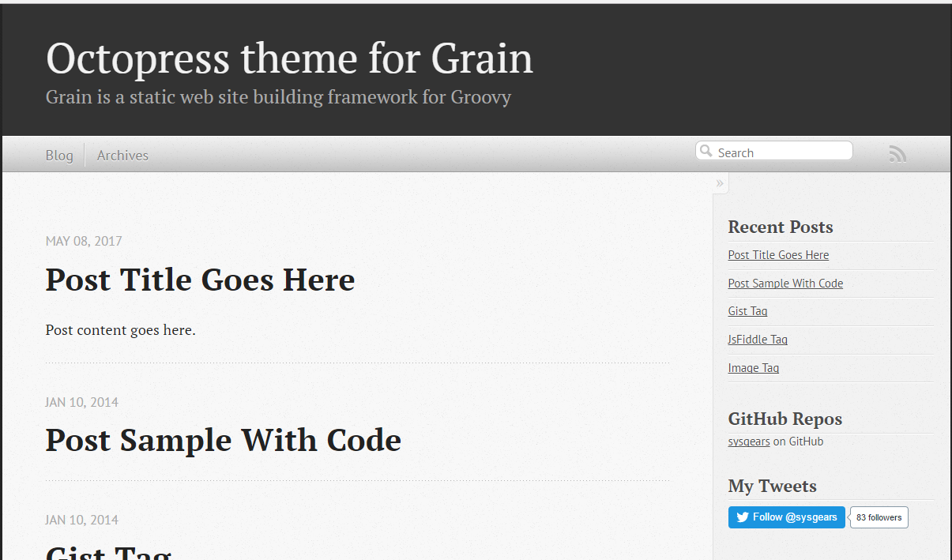This screenshot has width=952, height=560.
Task: Select "Post Sample With Code" in Recent Posts
Action: [x=785, y=284]
